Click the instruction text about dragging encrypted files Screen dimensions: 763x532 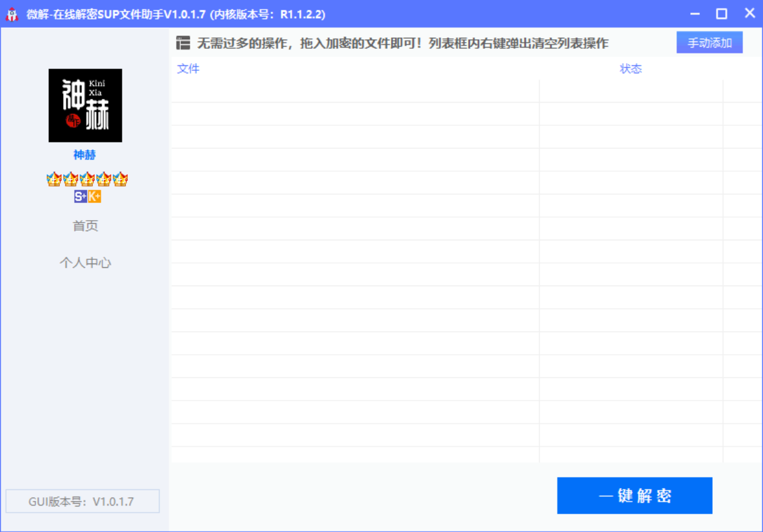[x=403, y=43]
